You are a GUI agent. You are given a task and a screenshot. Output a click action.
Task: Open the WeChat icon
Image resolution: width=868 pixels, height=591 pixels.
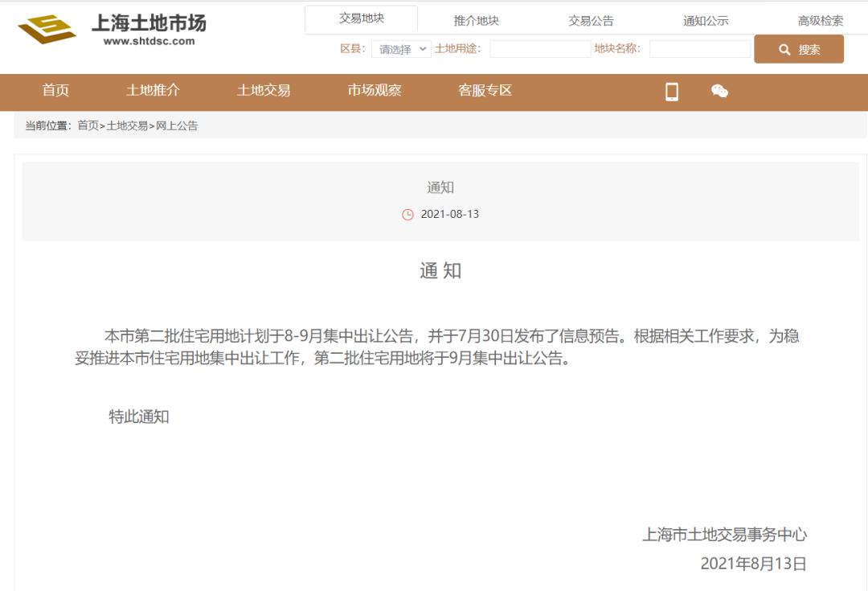click(x=719, y=92)
